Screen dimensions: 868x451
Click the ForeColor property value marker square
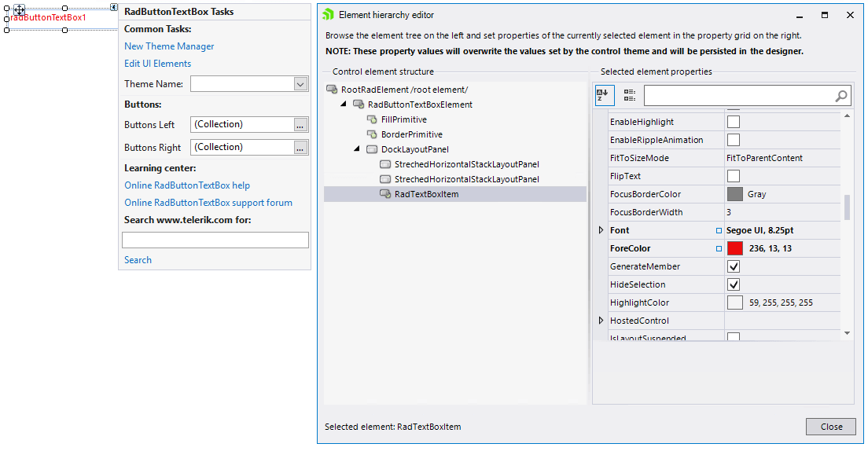point(719,249)
